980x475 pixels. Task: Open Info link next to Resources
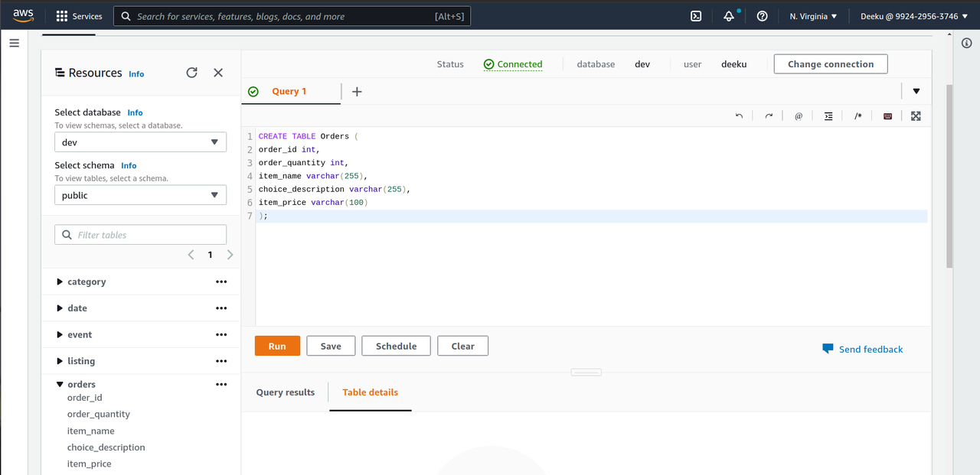pyautogui.click(x=136, y=74)
